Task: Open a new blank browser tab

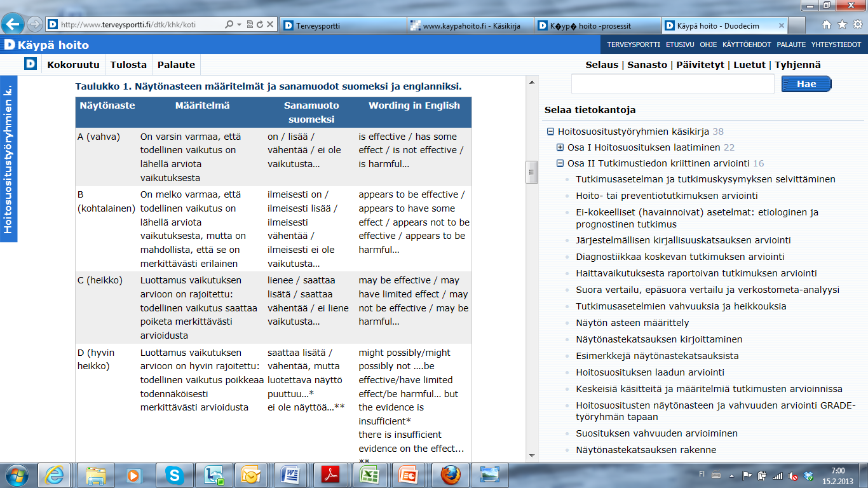Action: point(798,25)
